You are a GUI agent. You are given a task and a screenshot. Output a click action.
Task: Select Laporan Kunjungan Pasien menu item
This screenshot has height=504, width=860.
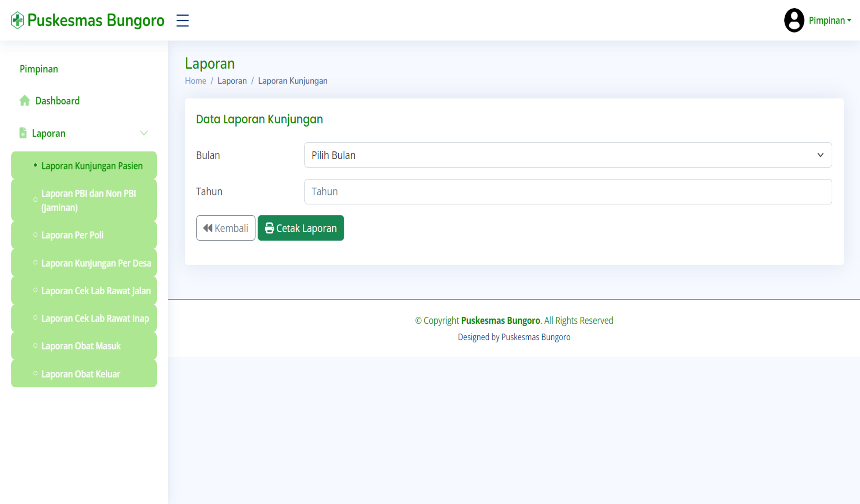(92, 166)
